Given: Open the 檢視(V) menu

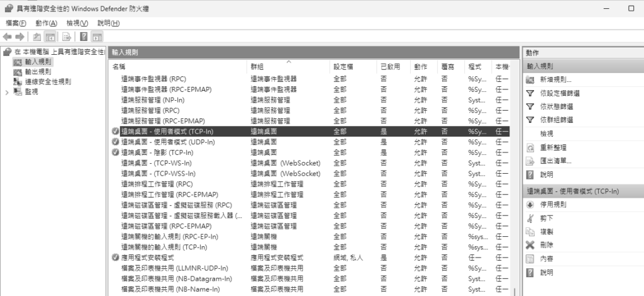Looking at the screenshot, I should point(77,23).
